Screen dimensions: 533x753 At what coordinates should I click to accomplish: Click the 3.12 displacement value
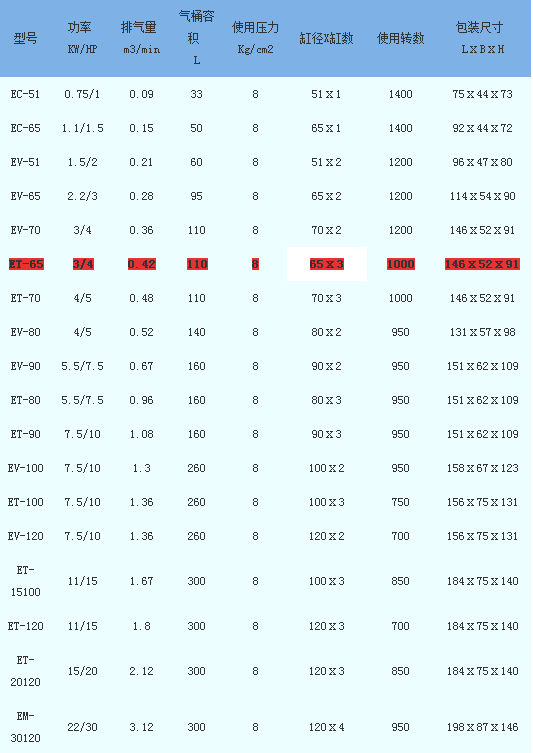point(141,727)
